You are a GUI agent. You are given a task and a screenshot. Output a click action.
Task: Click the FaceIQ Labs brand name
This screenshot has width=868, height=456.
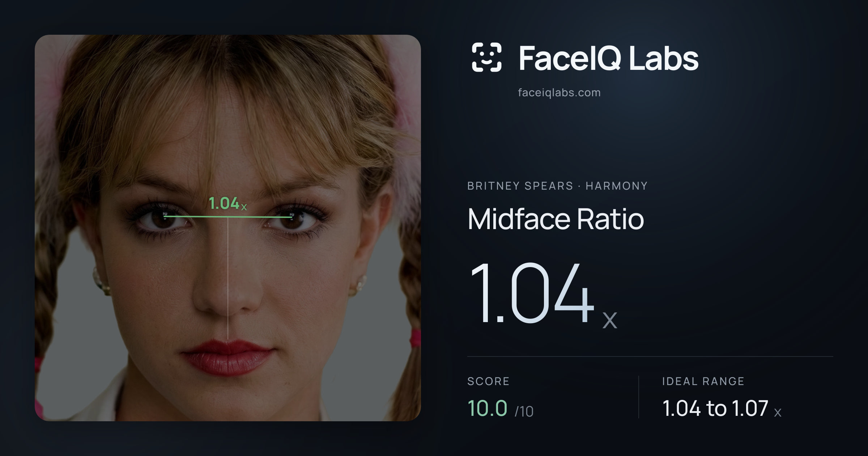click(x=608, y=58)
